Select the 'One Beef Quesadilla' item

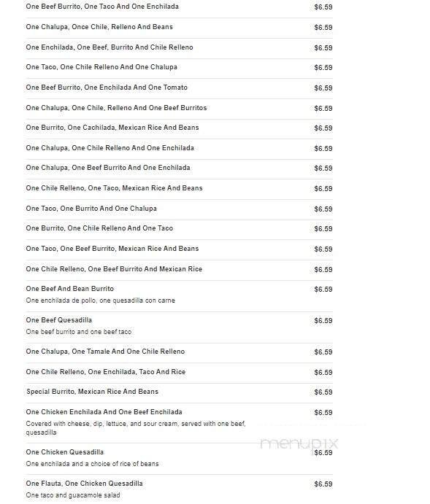point(59,320)
